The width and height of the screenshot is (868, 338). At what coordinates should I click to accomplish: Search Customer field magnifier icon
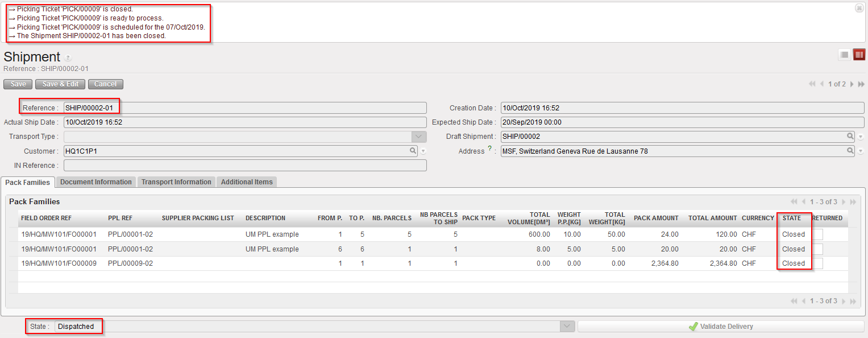(413, 151)
